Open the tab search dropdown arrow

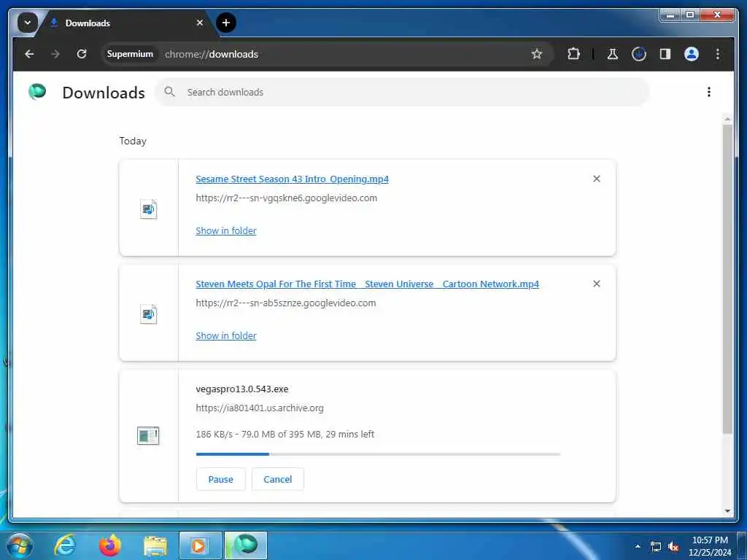[28, 23]
